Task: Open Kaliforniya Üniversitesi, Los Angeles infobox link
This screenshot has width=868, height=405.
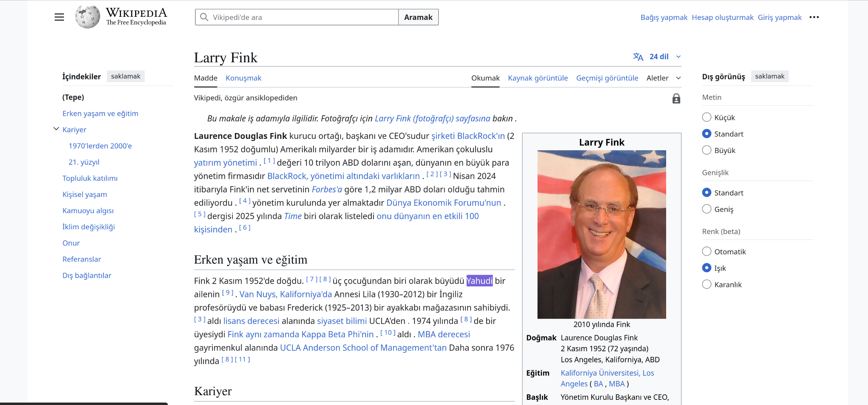Action: (607, 378)
